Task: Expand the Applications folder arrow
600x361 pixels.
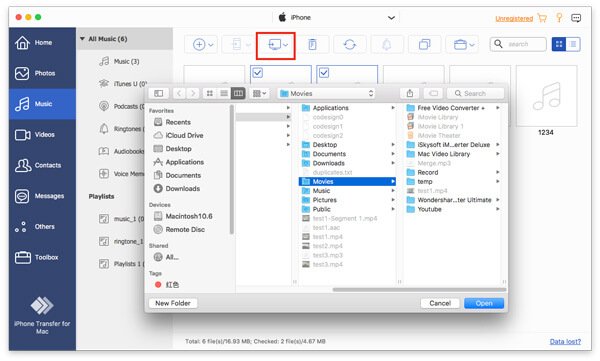Action: (393, 108)
